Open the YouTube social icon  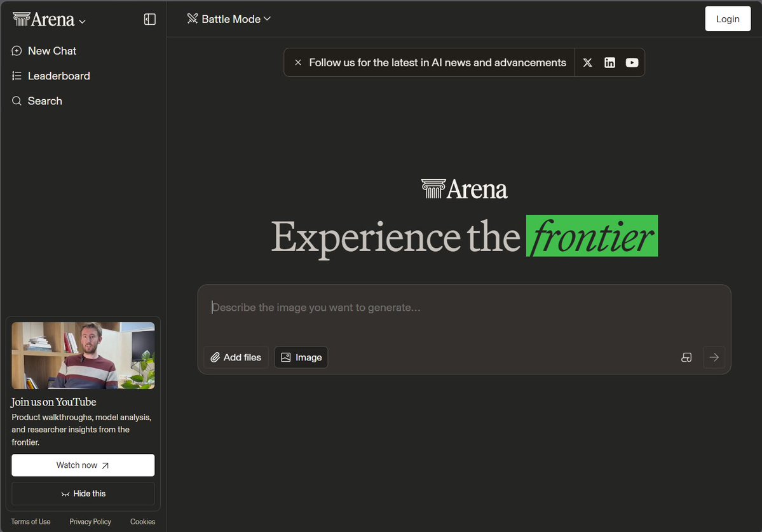(632, 62)
